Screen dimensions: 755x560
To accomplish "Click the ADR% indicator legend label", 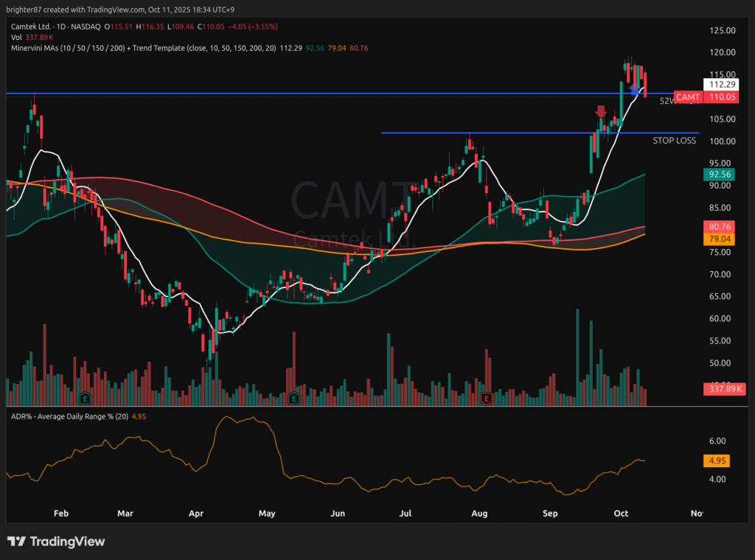I will click(66, 417).
